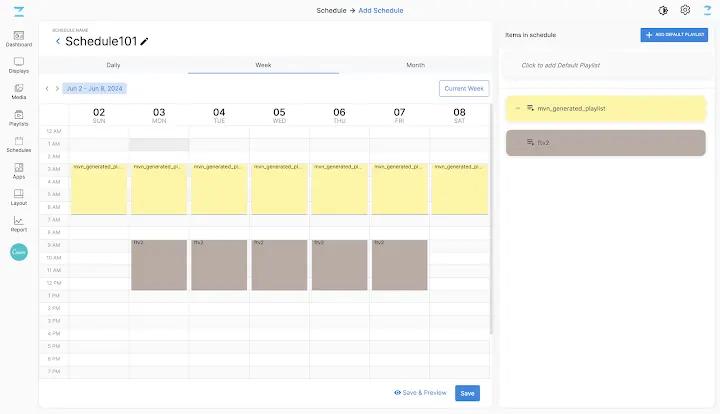The height and width of the screenshot is (414, 720).
Task: Select the Layout sidebar icon
Action: [x=19, y=194]
